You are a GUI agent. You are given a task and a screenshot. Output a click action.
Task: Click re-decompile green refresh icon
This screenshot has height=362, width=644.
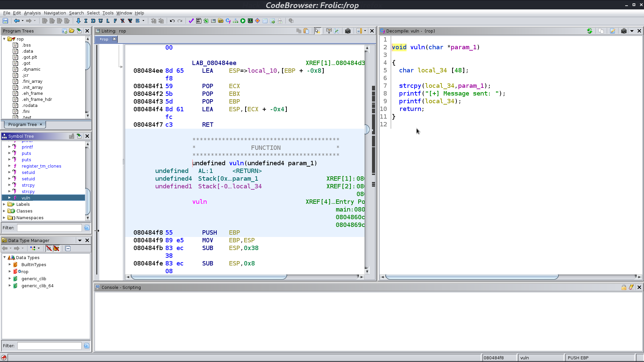tap(590, 31)
